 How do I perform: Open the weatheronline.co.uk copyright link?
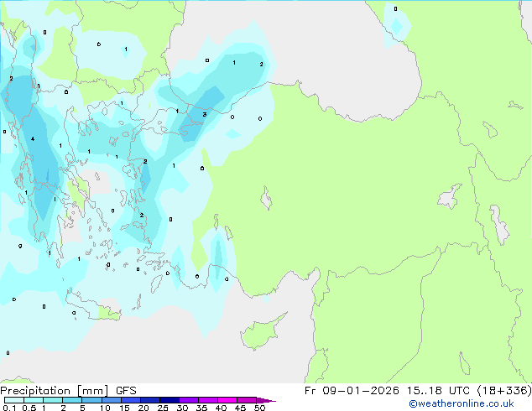coord(462,403)
